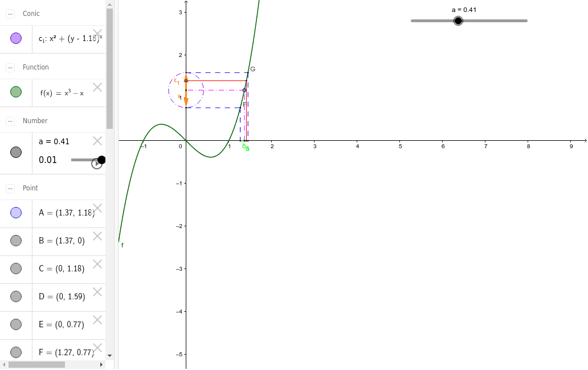Toggle visibility of point E
Image resolution: width=588 pixels, height=370 pixels.
coord(16,324)
